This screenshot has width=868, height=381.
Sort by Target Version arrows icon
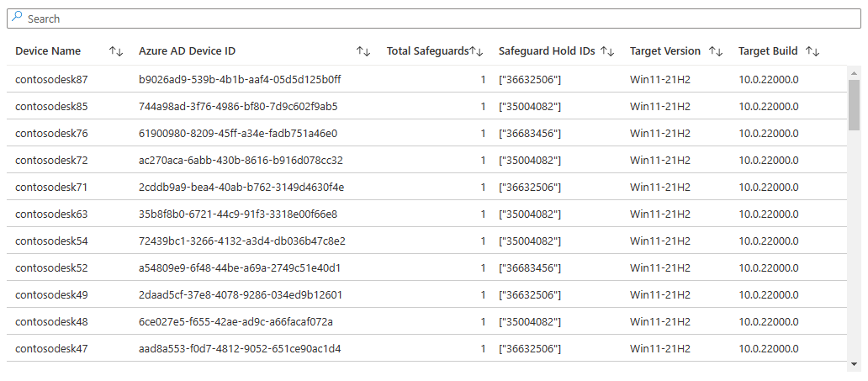click(716, 51)
